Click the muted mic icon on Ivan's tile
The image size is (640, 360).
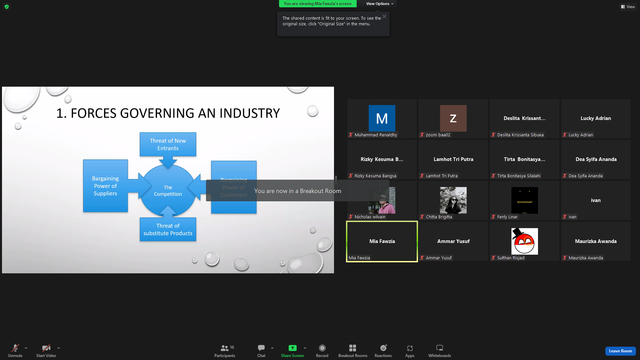[x=565, y=217]
